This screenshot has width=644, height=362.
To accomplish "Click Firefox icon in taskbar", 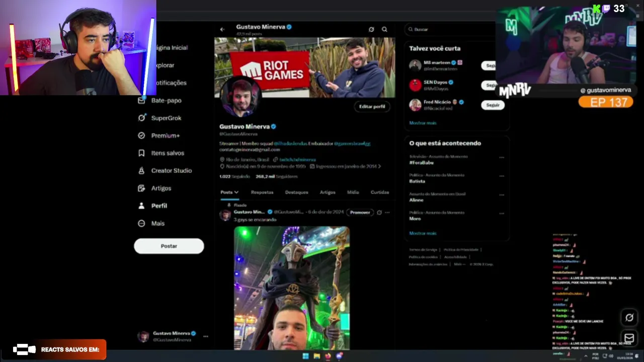I will coord(328,356).
